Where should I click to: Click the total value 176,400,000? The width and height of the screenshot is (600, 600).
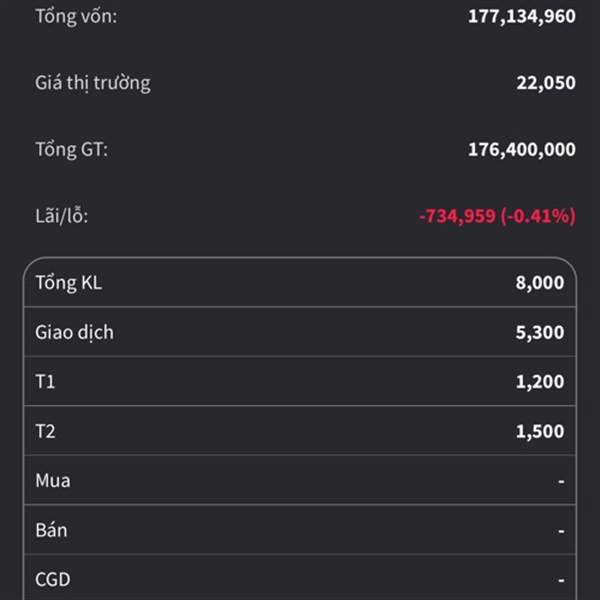point(522,149)
